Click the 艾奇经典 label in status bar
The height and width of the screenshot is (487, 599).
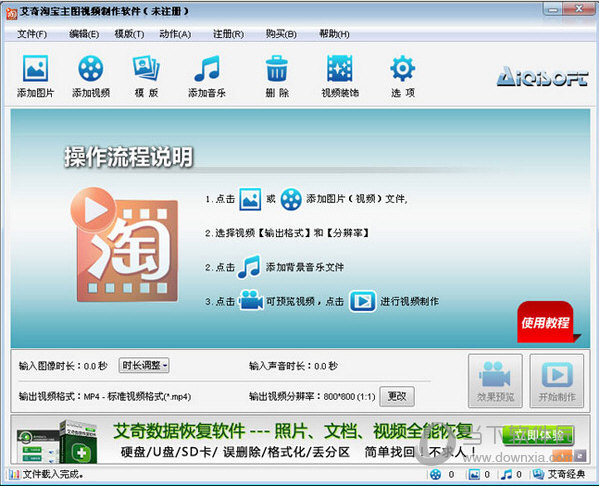(x=567, y=474)
